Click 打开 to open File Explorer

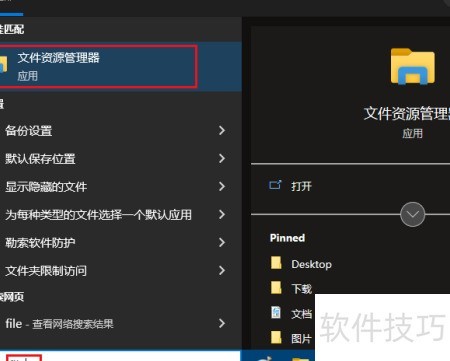(301, 186)
